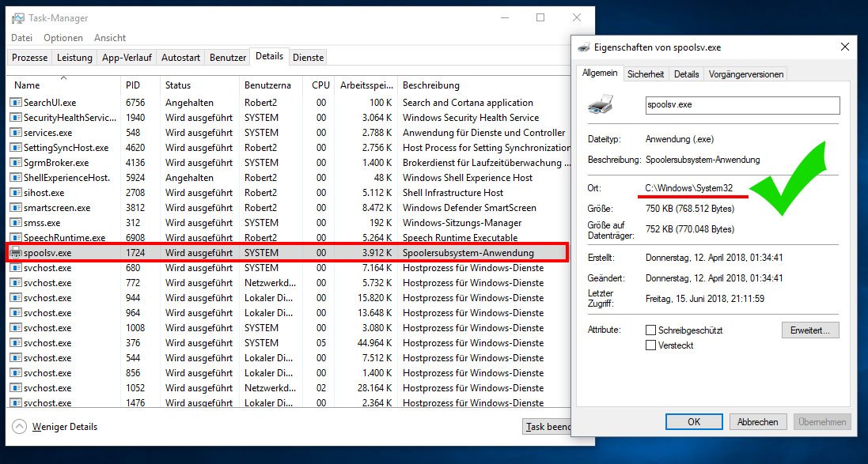Confirm properties with OK

694,421
